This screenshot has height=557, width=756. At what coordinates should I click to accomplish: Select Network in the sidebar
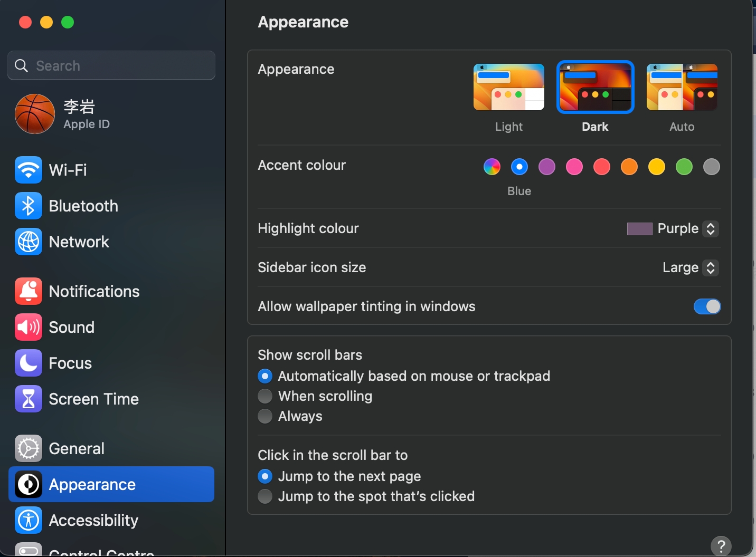pyautogui.click(x=78, y=242)
